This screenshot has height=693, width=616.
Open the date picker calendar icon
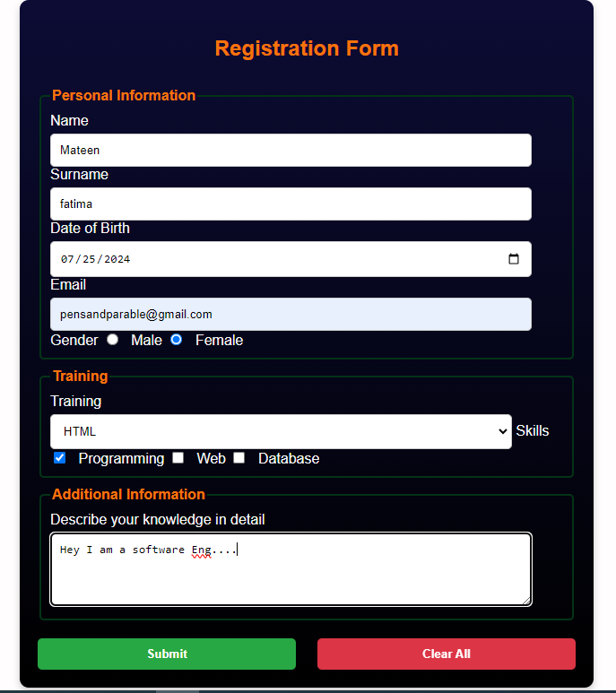(514, 259)
